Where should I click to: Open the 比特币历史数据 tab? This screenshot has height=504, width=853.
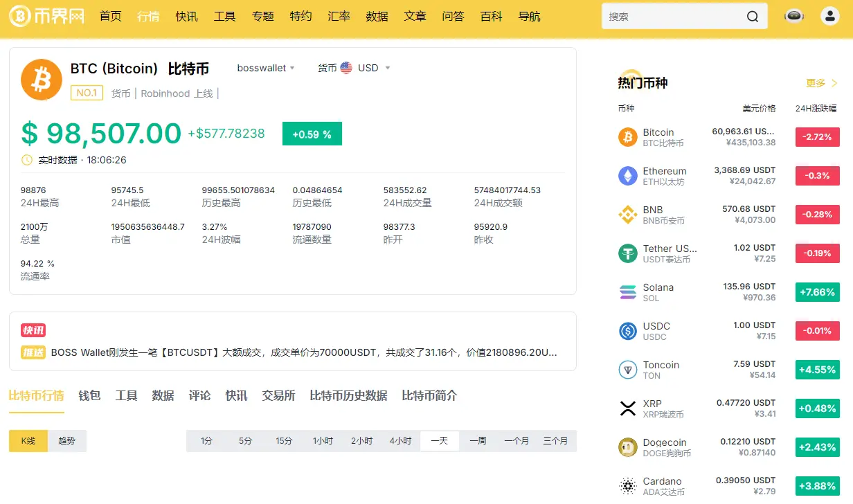(348, 395)
